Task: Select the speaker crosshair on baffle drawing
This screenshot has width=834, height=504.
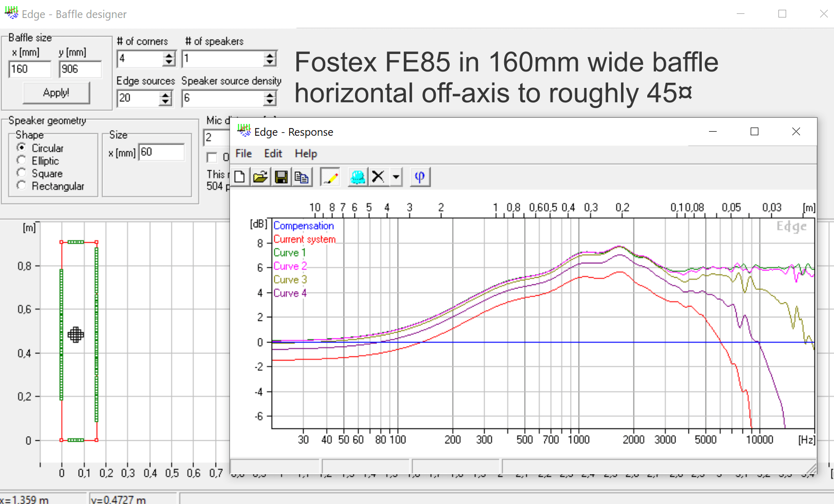Action: click(x=76, y=335)
